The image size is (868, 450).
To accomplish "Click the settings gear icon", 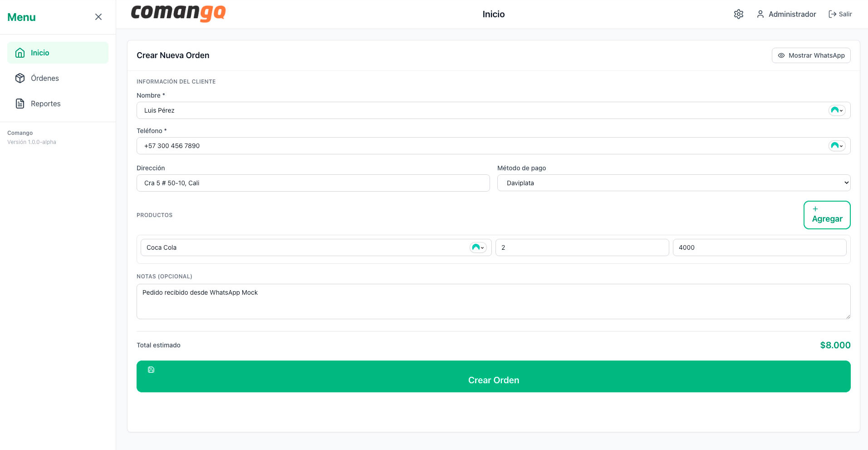I will (x=738, y=14).
